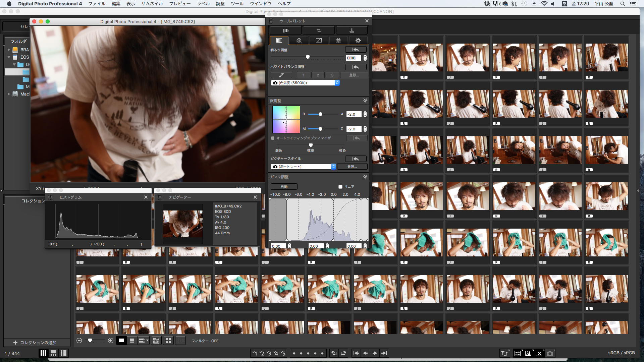Rotate image left icon
This screenshot has width=644, height=362.
[334, 353]
